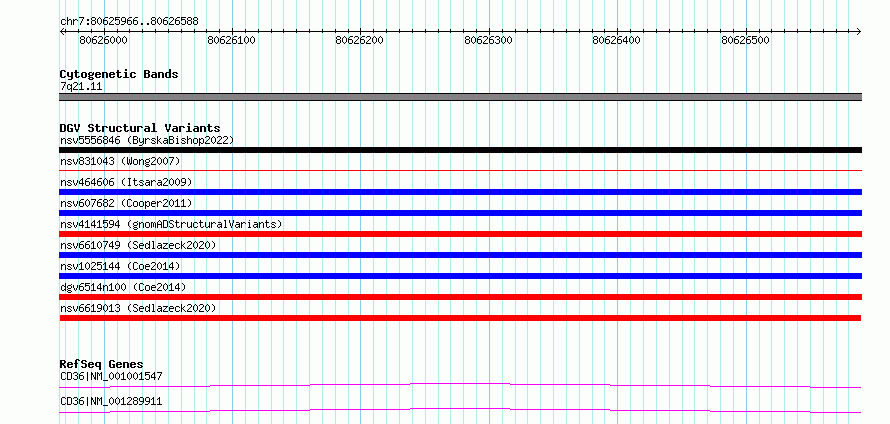The image size is (890, 424).
Task: Click the gray 7q21.11 cytogenetic band bar
Action: coord(460,97)
